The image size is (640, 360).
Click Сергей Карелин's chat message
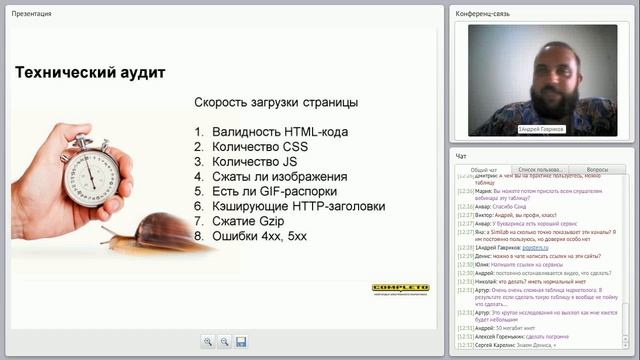(x=507, y=345)
